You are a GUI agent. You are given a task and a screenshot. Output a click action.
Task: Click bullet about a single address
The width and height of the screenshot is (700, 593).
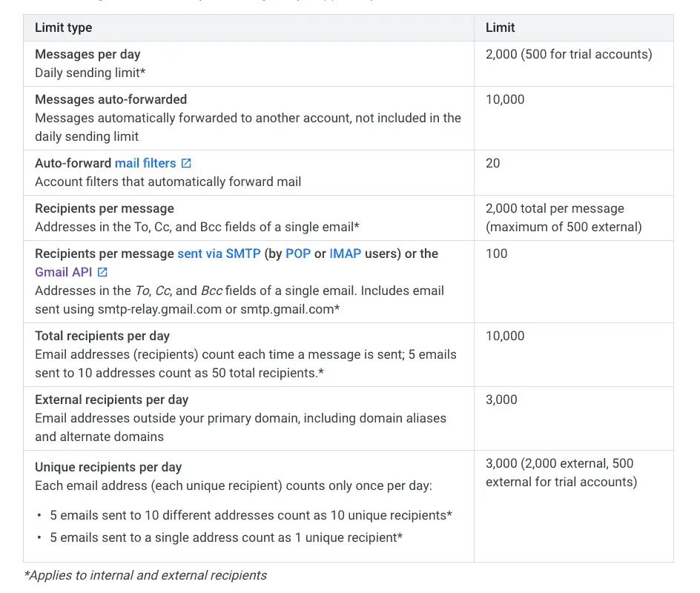pos(226,537)
